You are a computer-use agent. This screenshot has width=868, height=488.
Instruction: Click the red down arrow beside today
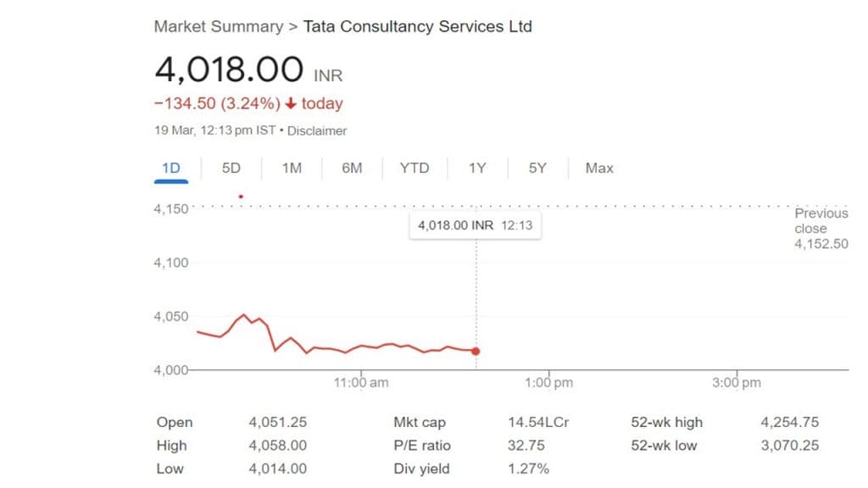point(290,104)
